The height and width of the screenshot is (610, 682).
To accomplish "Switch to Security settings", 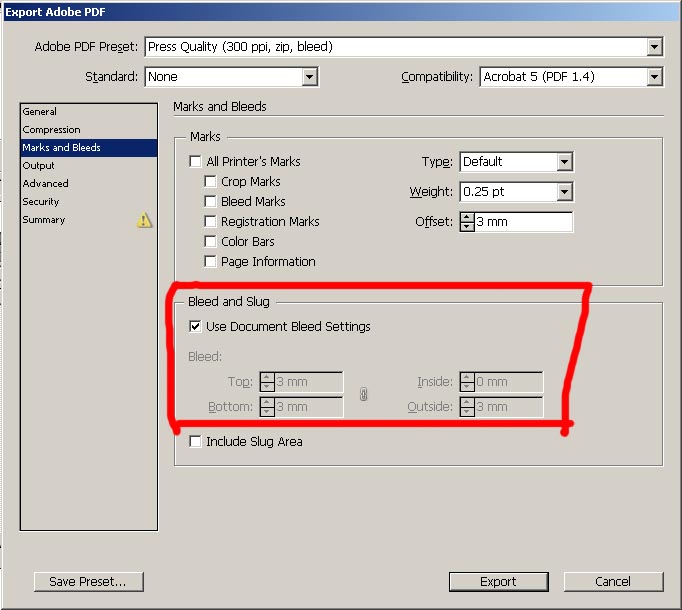I will pos(89,202).
